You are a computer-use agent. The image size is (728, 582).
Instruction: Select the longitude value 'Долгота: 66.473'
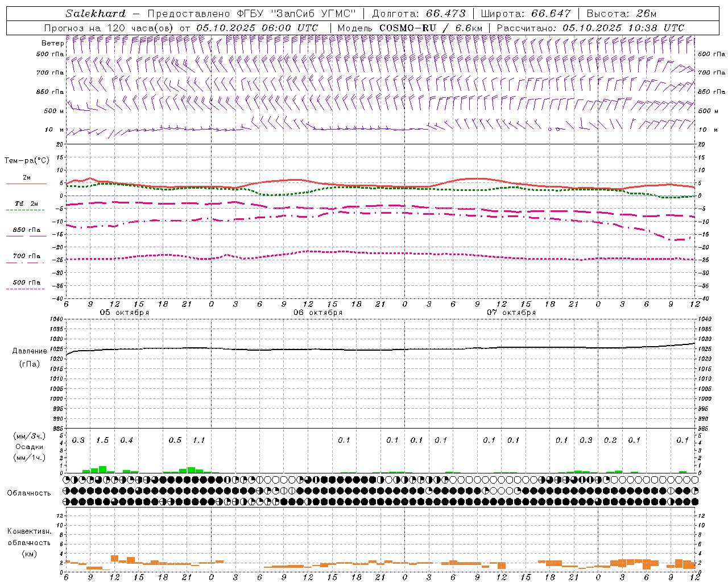point(419,14)
